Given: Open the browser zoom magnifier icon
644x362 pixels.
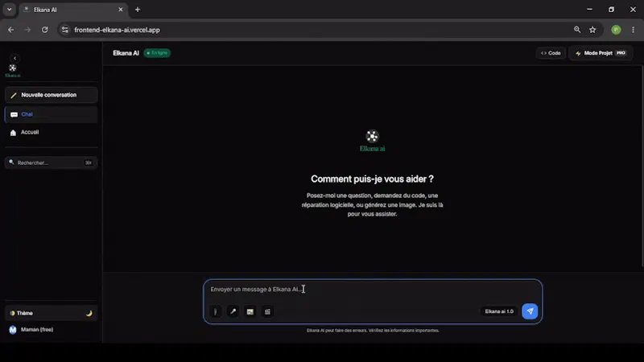Looking at the screenshot, I should tap(577, 30).
